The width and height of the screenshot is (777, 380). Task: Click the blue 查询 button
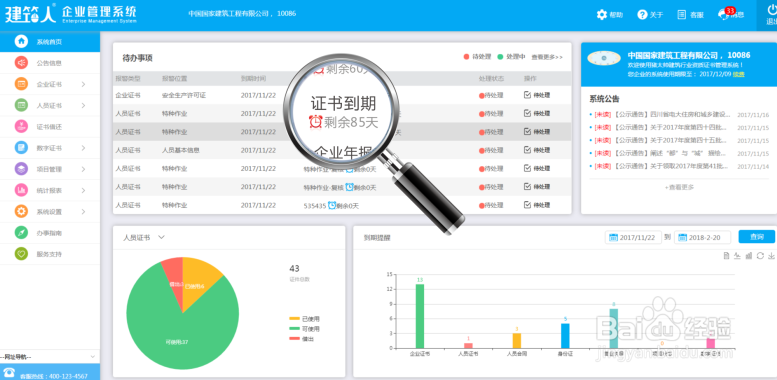[x=756, y=237]
